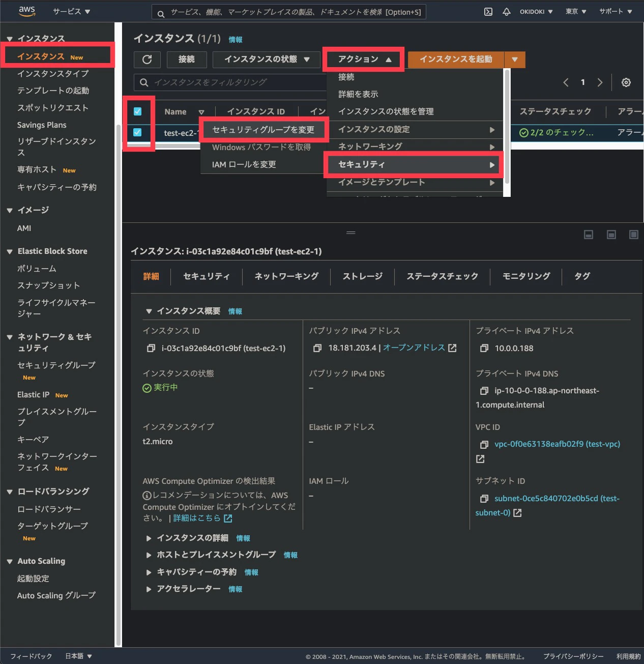This screenshot has width=644, height=664.
Task: Open the OKIDOKI account menu
Action: tap(536, 12)
